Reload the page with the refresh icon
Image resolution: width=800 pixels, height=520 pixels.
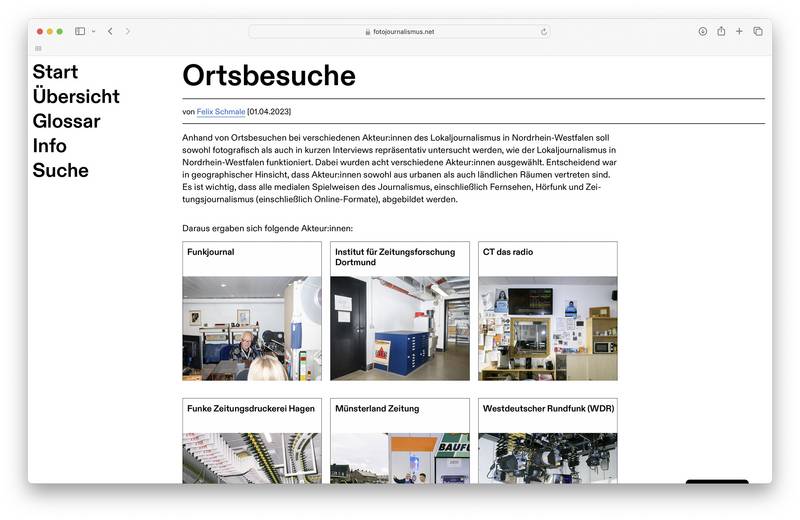544,32
